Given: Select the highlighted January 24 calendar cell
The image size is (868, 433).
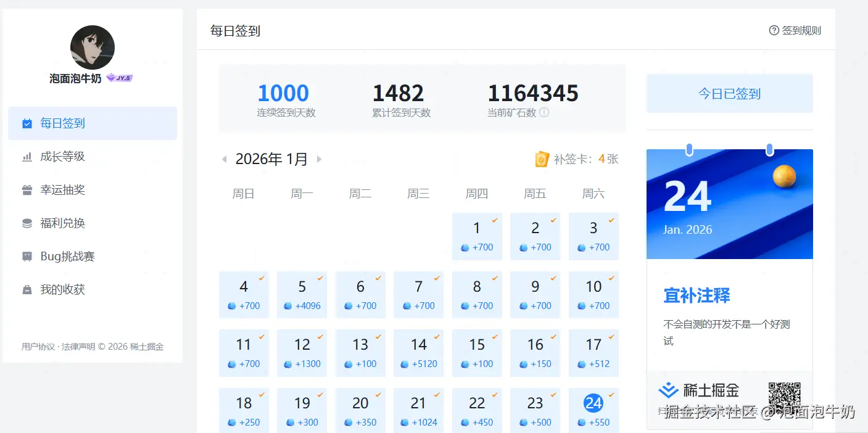Looking at the screenshot, I should pos(593,410).
